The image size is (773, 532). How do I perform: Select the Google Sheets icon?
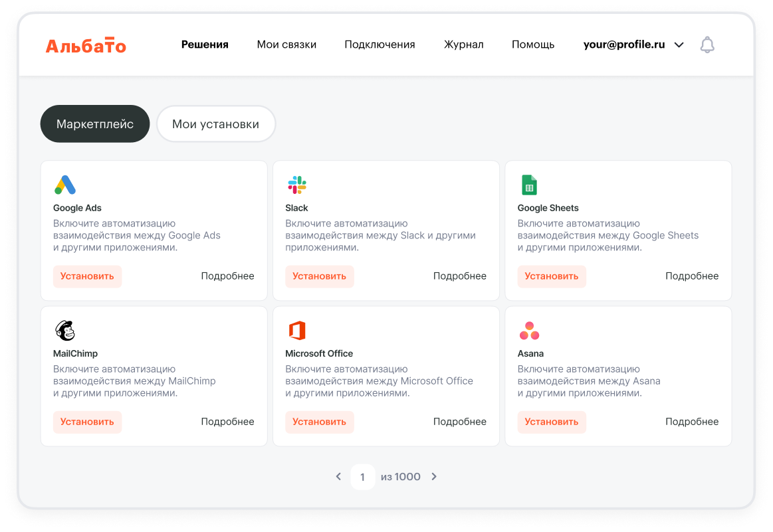529,184
